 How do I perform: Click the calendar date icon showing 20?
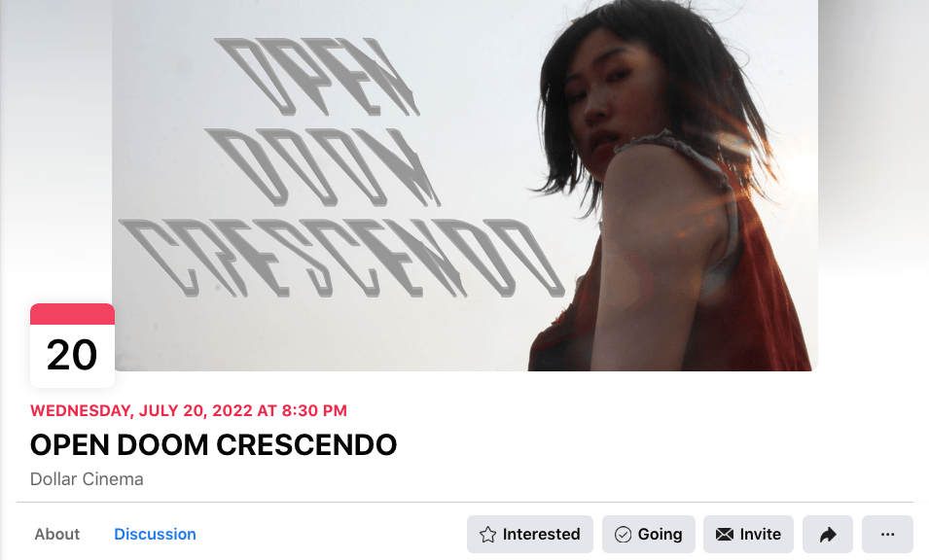72,346
